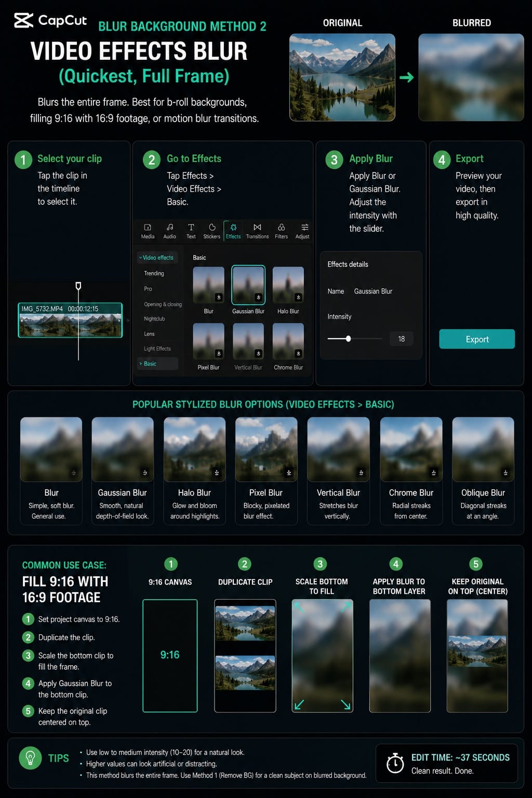Collapse the Video effects category
This screenshot has width=532, height=798.
tap(157, 258)
